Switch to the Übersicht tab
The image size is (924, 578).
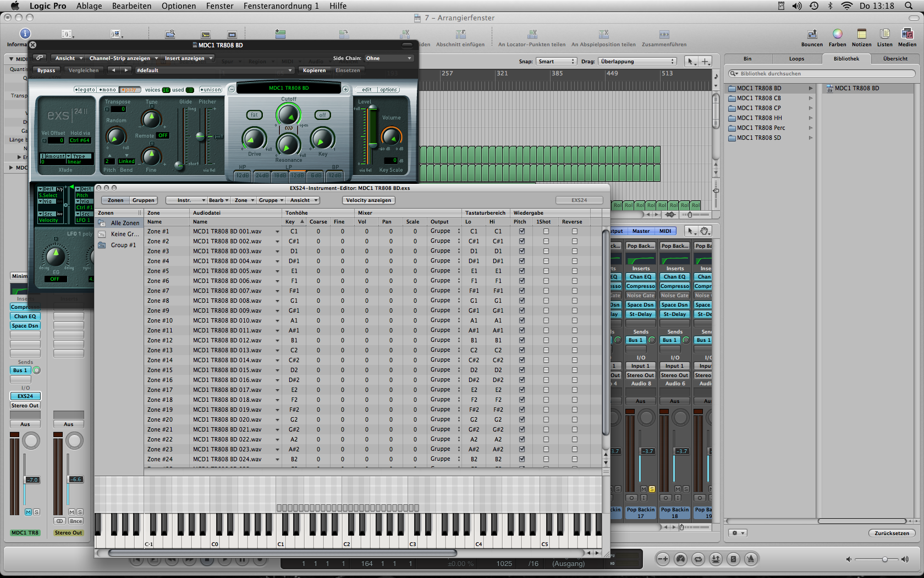[x=895, y=58]
